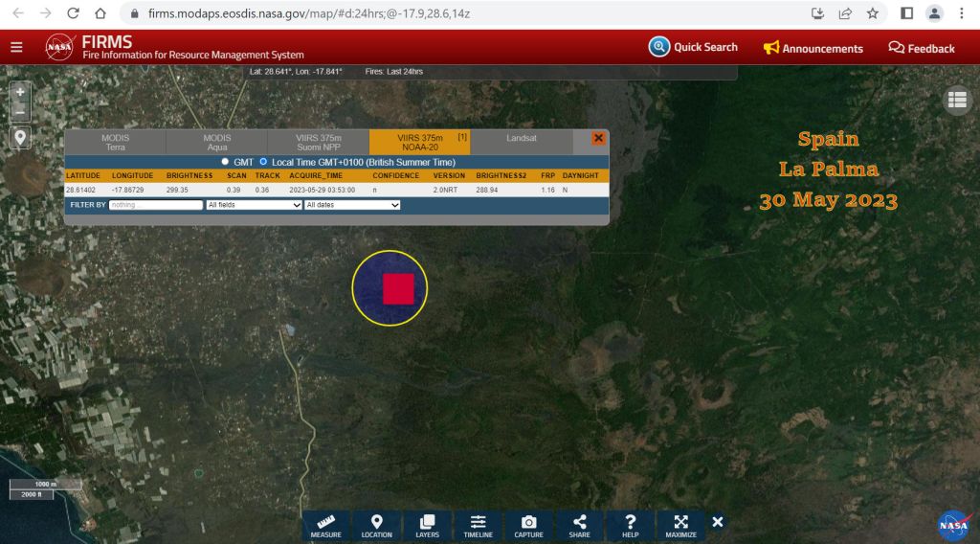This screenshot has height=544, width=980.
Task: Open the Help tool
Action: pyautogui.click(x=630, y=525)
